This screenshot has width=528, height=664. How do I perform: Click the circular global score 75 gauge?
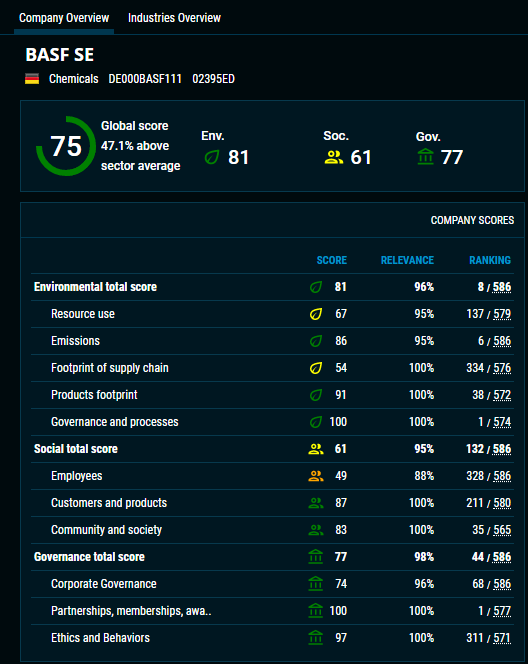(66, 146)
